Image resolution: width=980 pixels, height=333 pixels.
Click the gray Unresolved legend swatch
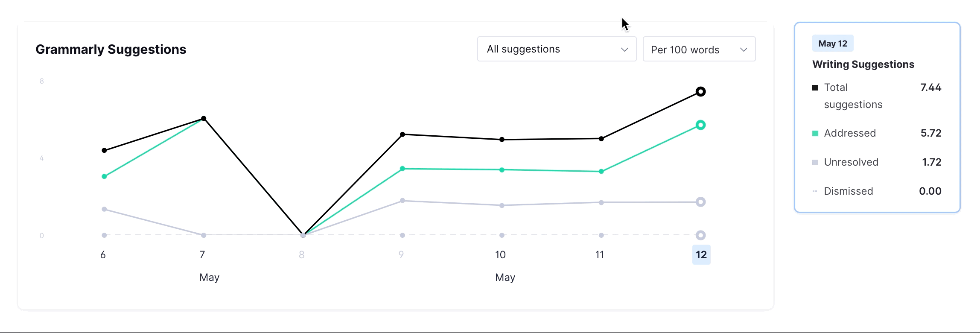(x=815, y=162)
